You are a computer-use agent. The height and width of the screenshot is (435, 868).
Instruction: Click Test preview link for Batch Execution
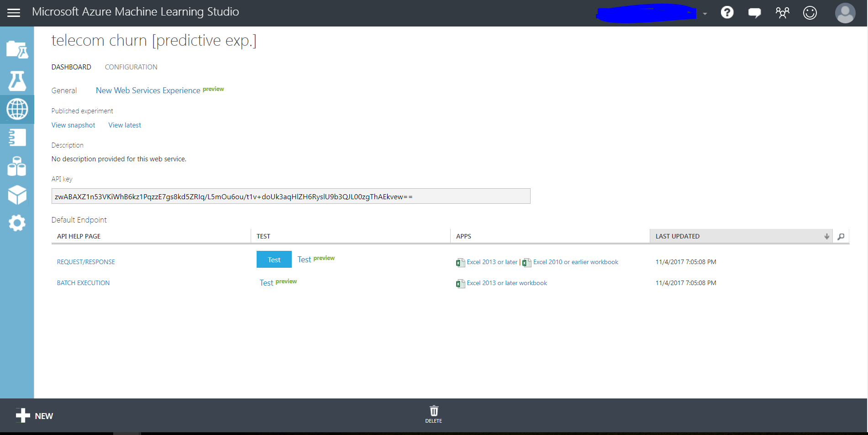278,282
